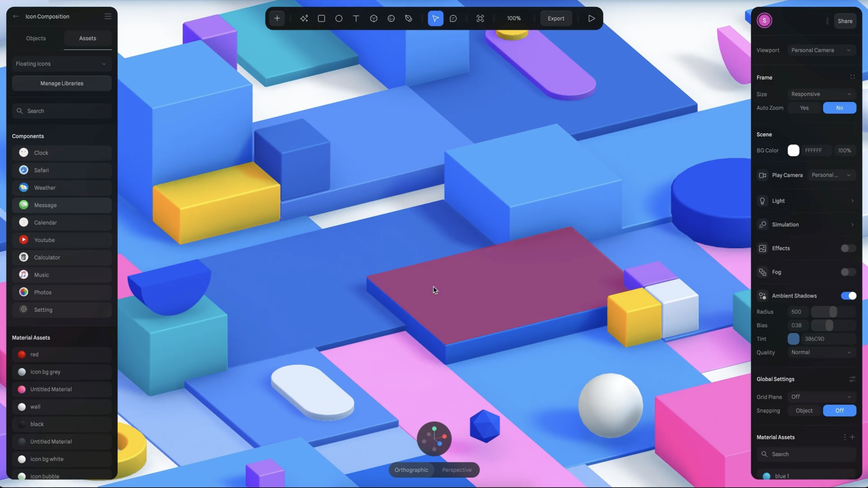Click the AI generate sparkle icon
The image size is (868, 488).
[304, 19]
